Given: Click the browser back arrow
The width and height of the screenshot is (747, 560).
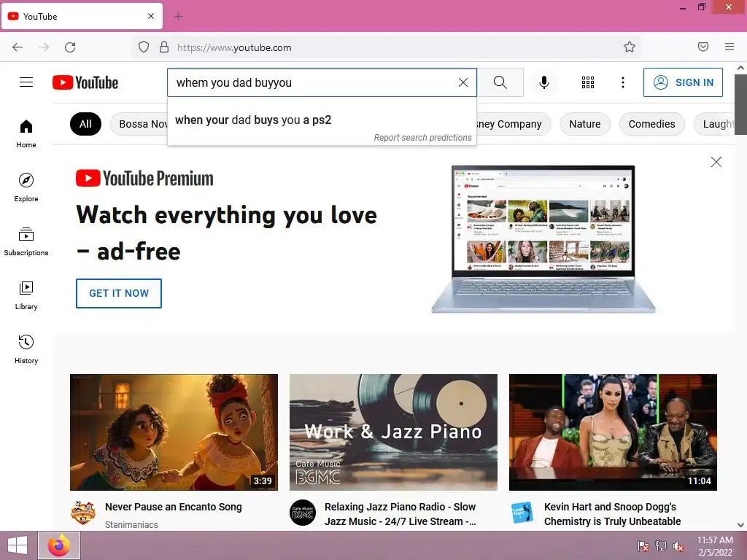Looking at the screenshot, I should pos(18,47).
